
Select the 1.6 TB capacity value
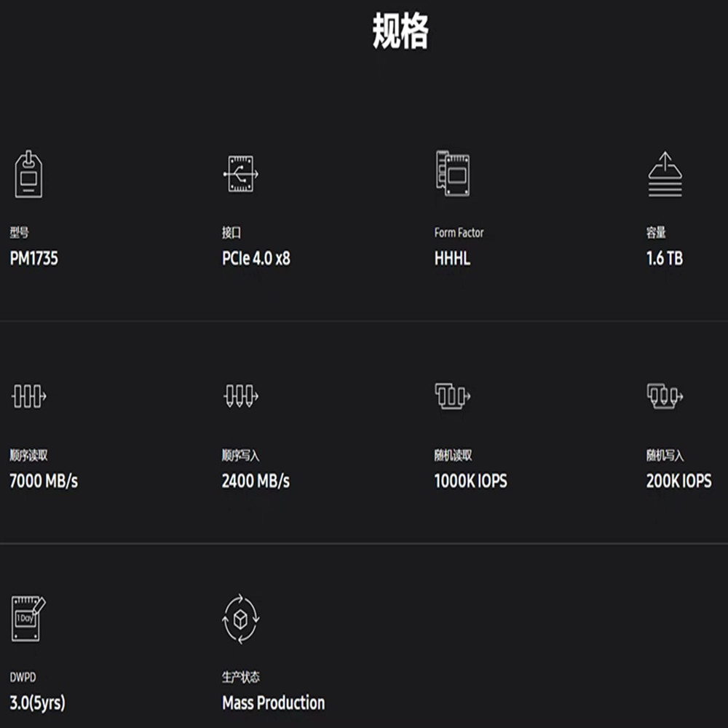pyautogui.click(x=664, y=258)
